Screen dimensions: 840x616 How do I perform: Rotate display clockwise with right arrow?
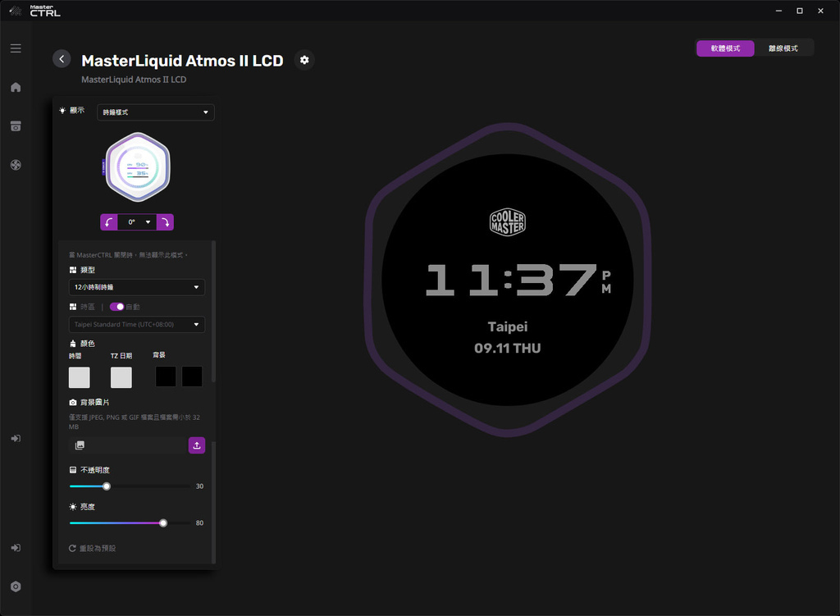165,221
